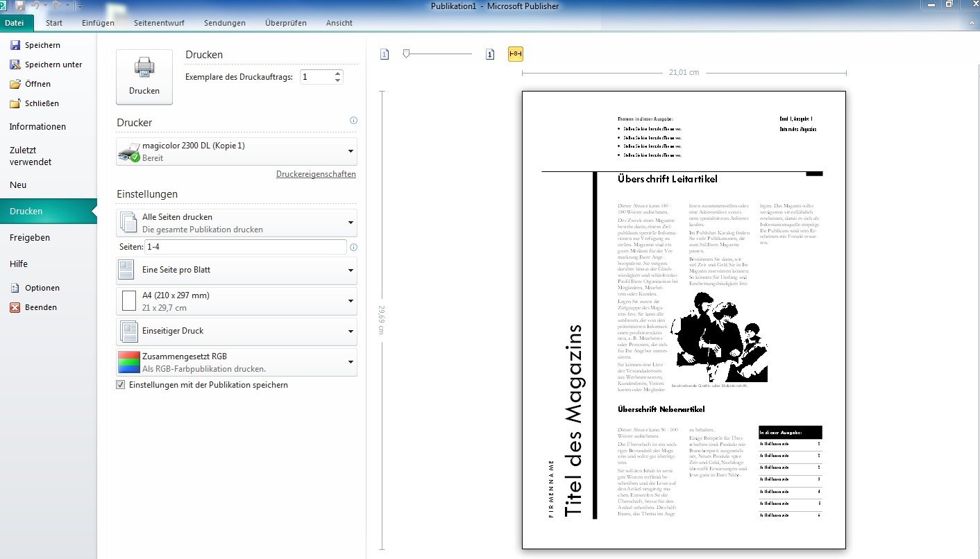Open the Druckereigenschaften link
Viewport: 980px width, 559px height.
[x=316, y=174]
